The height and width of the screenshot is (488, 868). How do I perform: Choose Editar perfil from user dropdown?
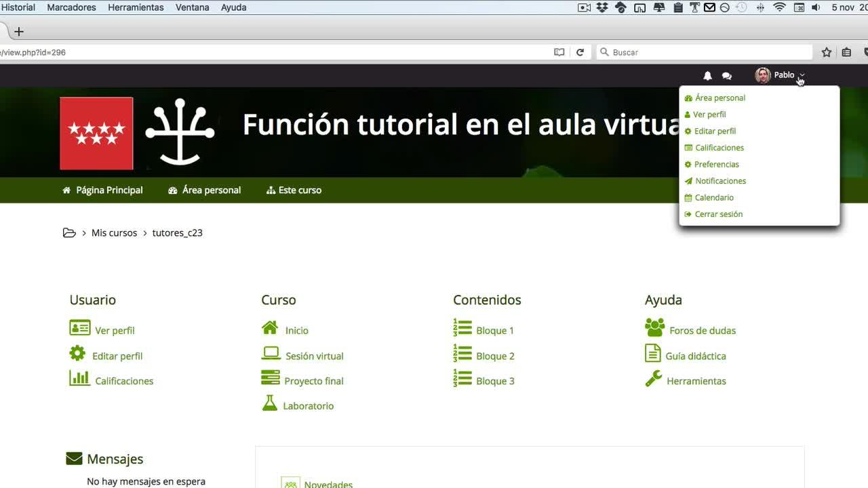(715, 131)
